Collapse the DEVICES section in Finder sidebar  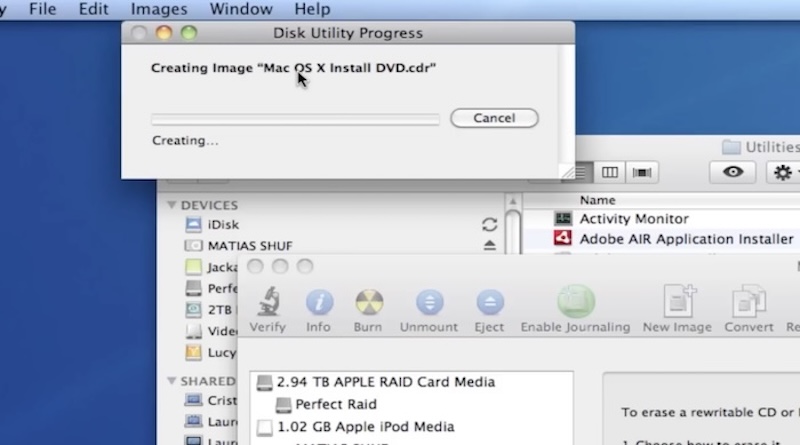point(171,205)
